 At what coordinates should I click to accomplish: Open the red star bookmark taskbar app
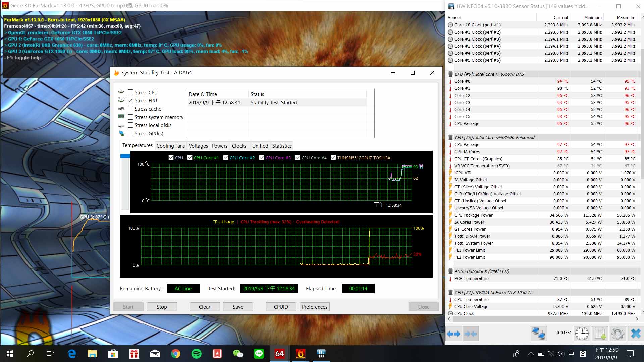point(217,354)
